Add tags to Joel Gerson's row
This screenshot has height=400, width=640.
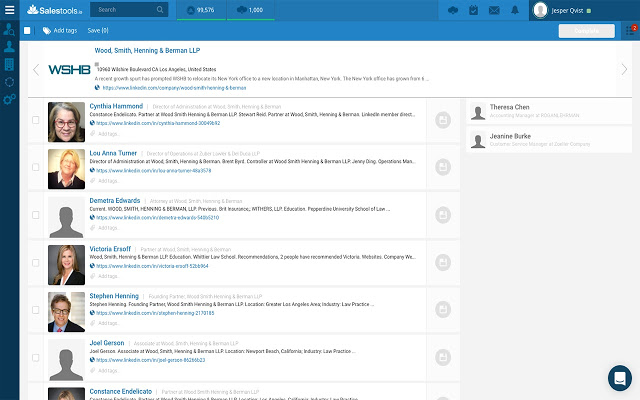(x=108, y=371)
